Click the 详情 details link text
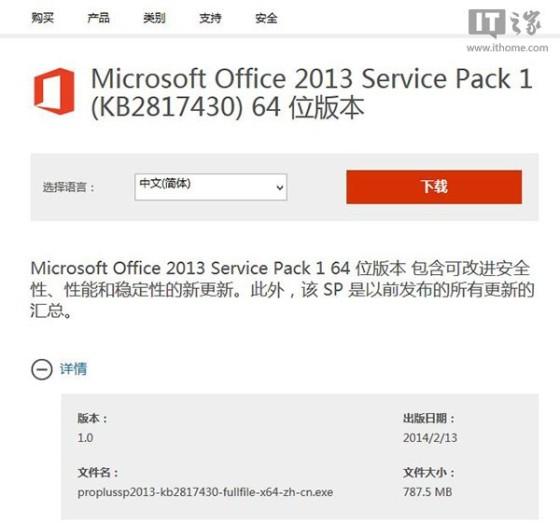This screenshot has width=560, height=524. [x=73, y=369]
